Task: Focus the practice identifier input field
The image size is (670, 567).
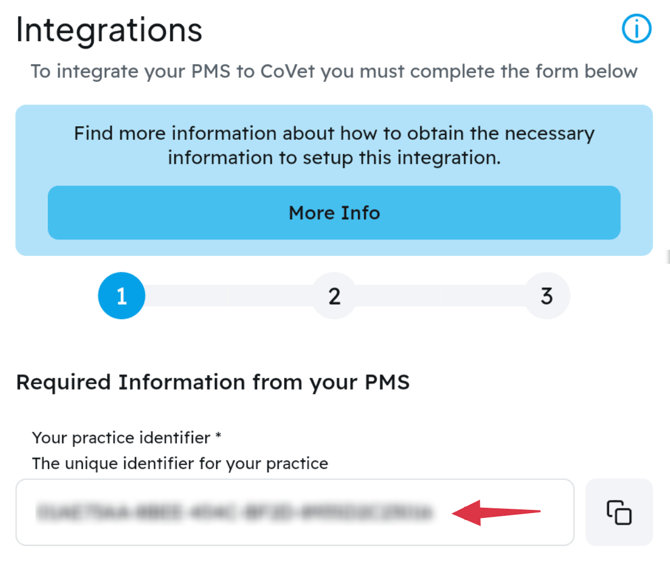Action: click(295, 512)
